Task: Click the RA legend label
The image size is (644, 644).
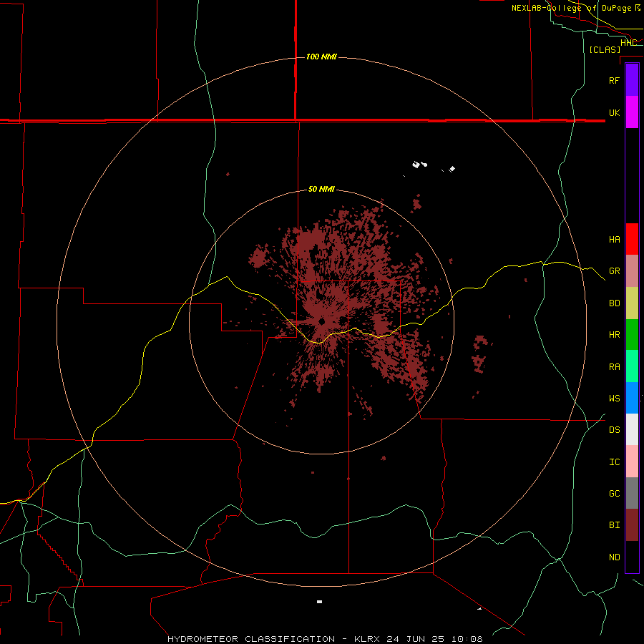Action: click(x=614, y=367)
